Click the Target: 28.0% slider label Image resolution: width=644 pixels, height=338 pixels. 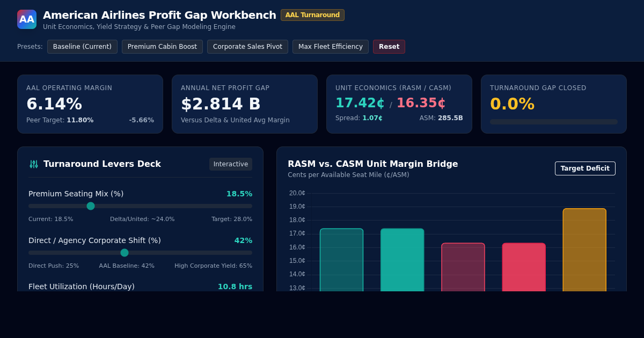[232, 219]
